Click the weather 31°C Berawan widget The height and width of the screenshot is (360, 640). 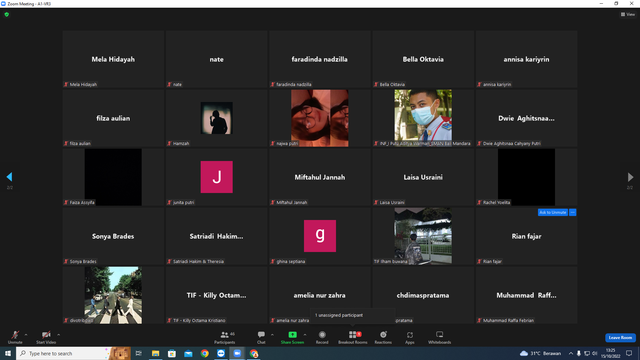[x=540, y=353]
